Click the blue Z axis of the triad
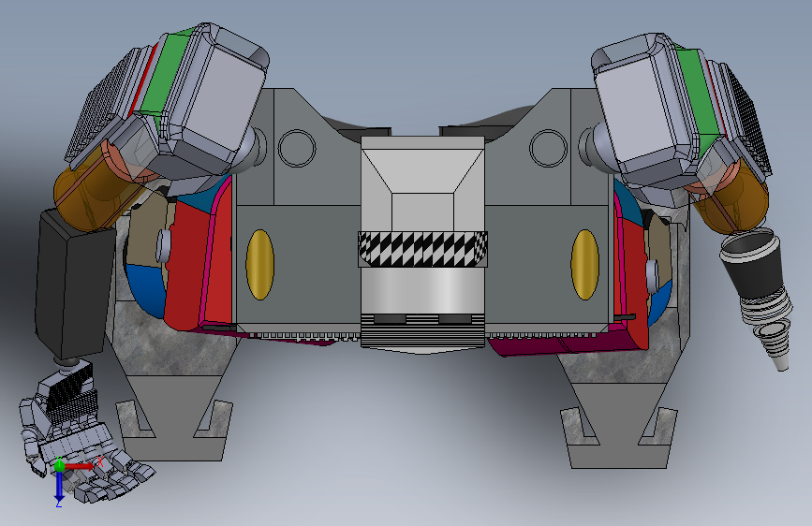Screen dimensions: 812x526 point(59,487)
